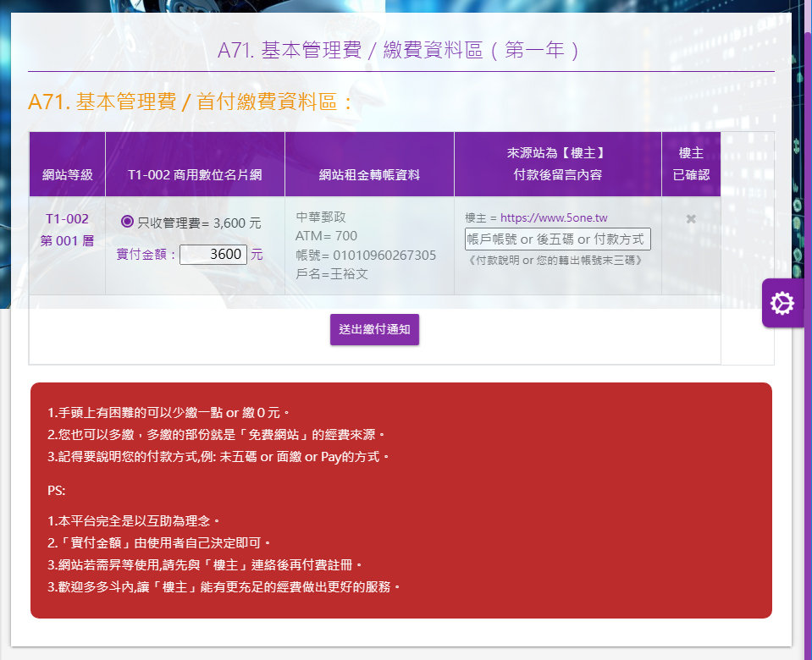Click the gray X under 樓主已確認

[x=691, y=219]
